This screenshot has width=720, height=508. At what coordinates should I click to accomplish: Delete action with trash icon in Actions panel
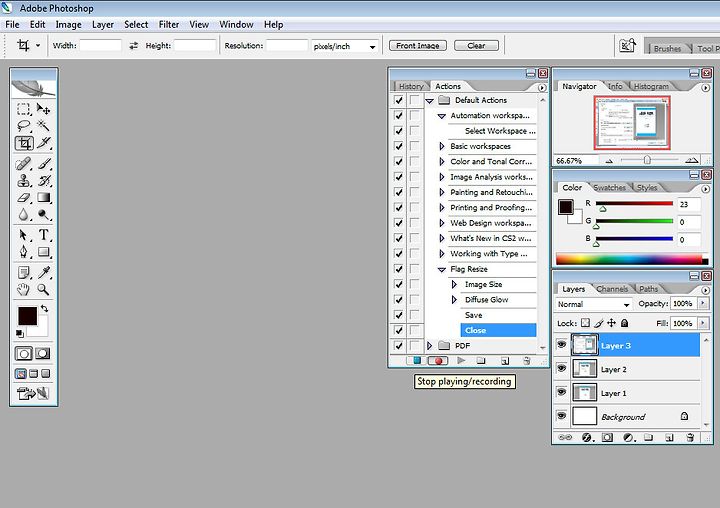click(x=527, y=361)
